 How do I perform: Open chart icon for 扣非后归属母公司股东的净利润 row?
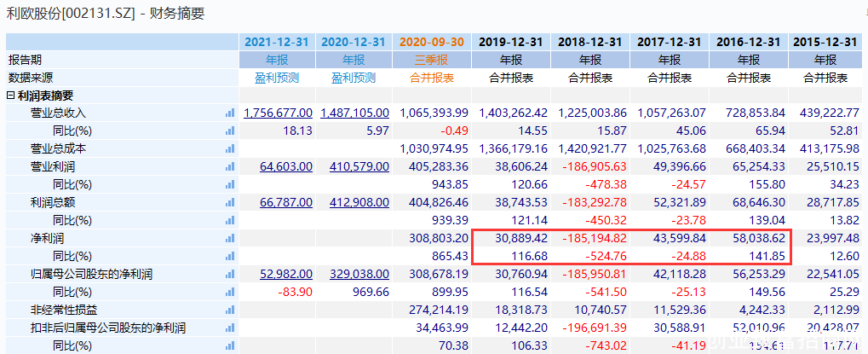click(x=230, y=328)
